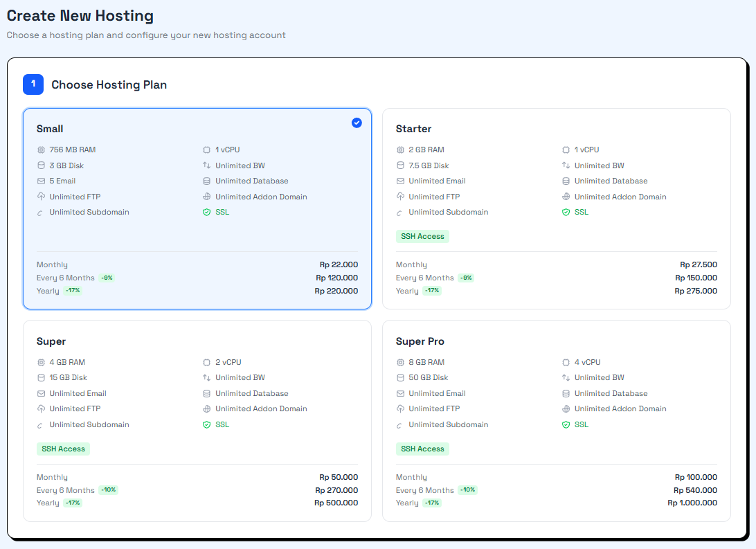Click SSH Access badge on Super plan
Screen dimensions: 756x549
pos(63,449)
